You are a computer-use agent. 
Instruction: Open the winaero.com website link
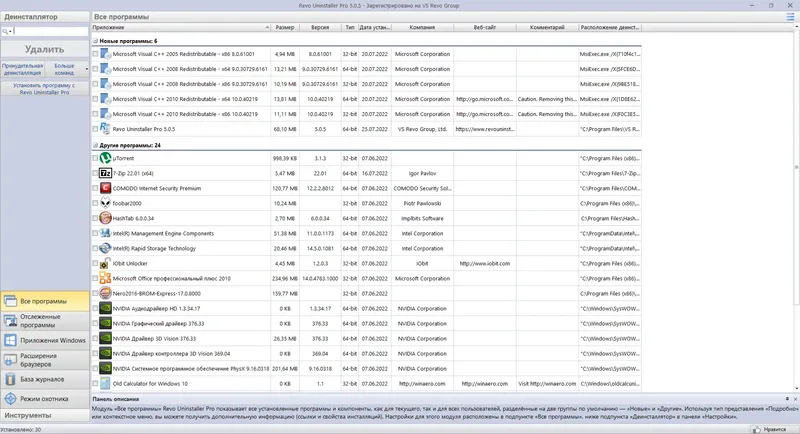(x=485, y=384)
